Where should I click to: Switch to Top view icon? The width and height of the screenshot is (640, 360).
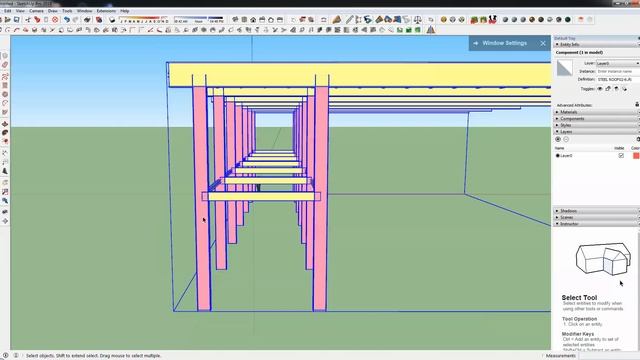[x=244, y=20]
